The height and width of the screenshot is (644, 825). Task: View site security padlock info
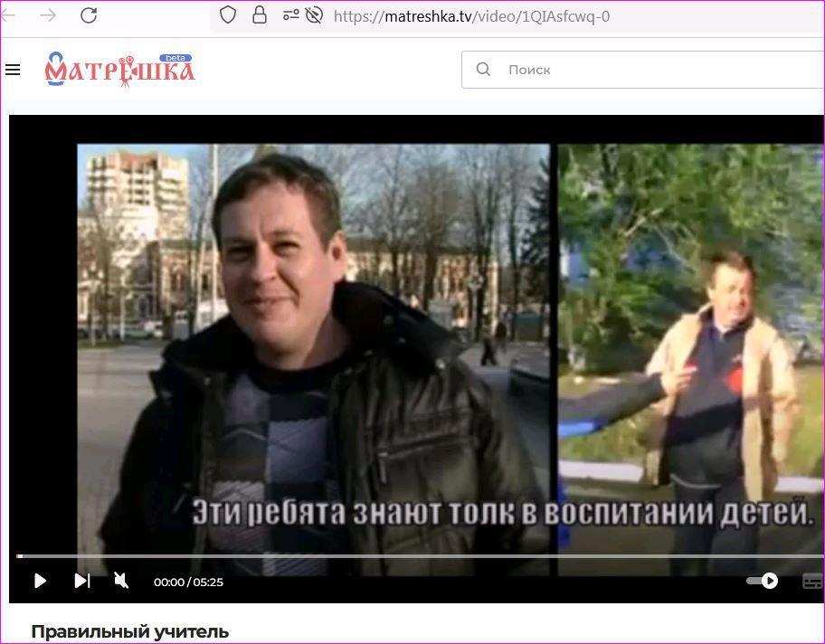point(260,15)
